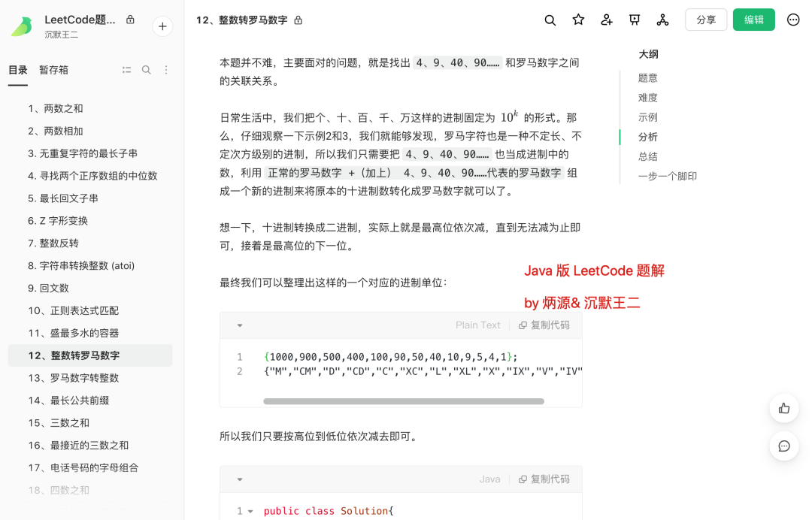Collapse the Java code block
812x520 pixels.
click(x=240, y=479)
